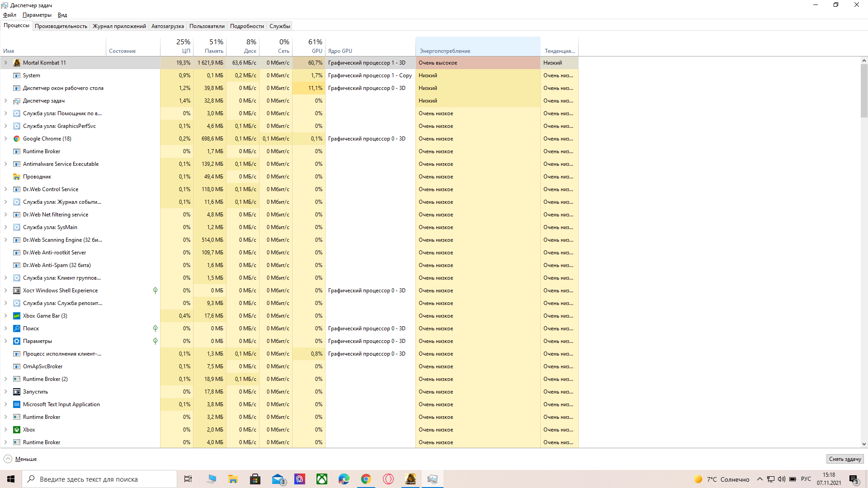This screenshot has width=868, height=488.
Task: Expand the Antimalware Service Executable group
Action: 6,164
